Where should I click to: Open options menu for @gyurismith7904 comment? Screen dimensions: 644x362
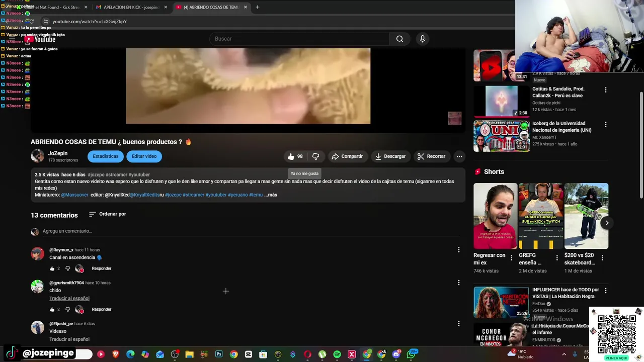point(458,283)
